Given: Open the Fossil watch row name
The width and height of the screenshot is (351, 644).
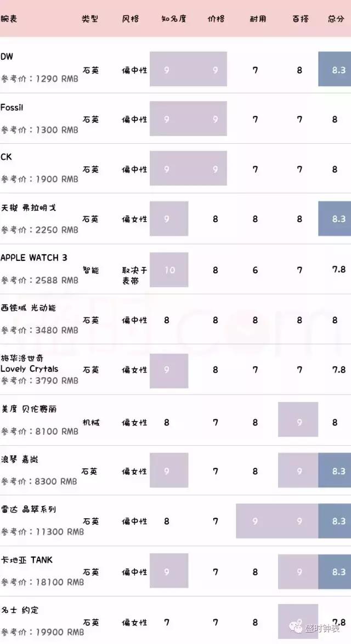Looking at the screenshot, I should [12, 108].
